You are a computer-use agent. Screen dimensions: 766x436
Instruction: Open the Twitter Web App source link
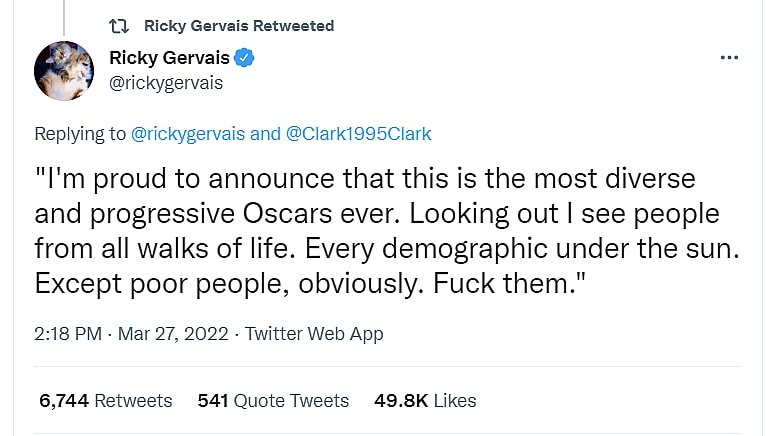[314, 334]
